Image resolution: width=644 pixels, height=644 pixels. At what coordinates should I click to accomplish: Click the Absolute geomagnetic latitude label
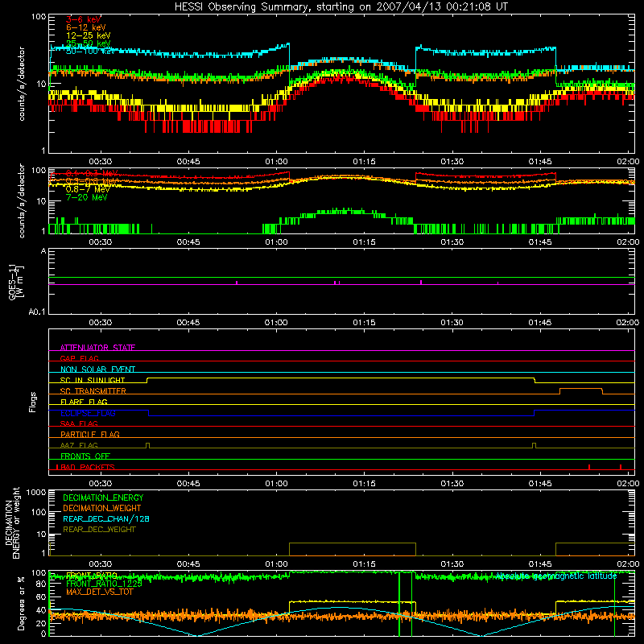556,576
